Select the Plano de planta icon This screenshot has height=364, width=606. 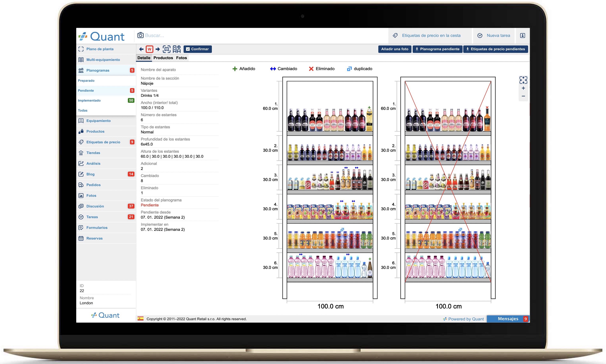point(81,49)
